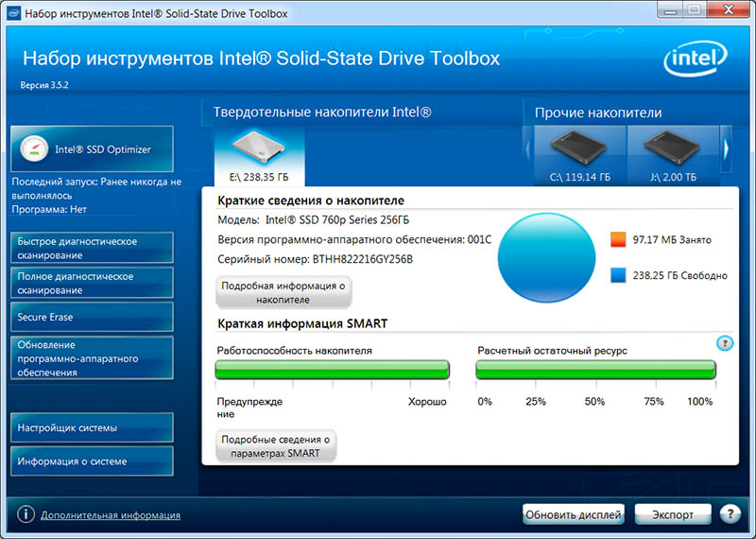Click the Экспорт button
756x539 pixels.
673,514
